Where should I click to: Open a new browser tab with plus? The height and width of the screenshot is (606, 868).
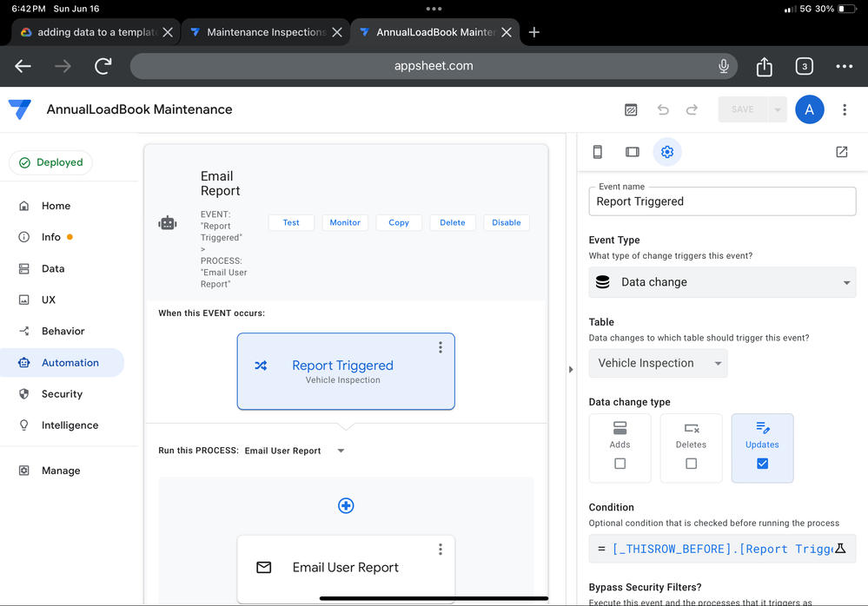click(x=533, y=32)
